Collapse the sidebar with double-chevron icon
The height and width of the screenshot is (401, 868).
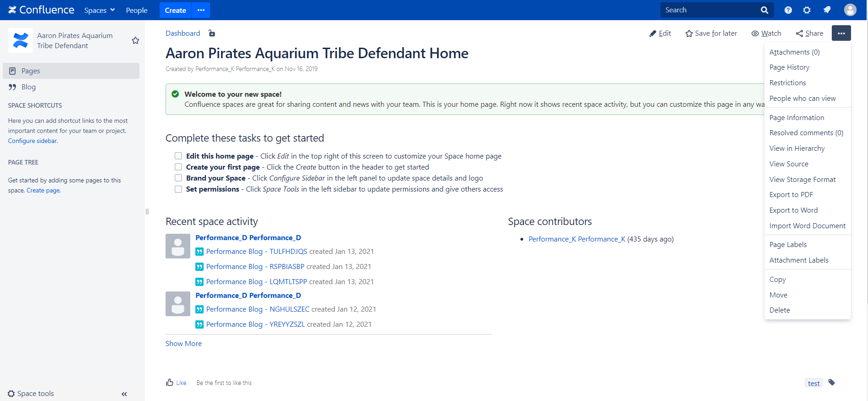[124, 394]
